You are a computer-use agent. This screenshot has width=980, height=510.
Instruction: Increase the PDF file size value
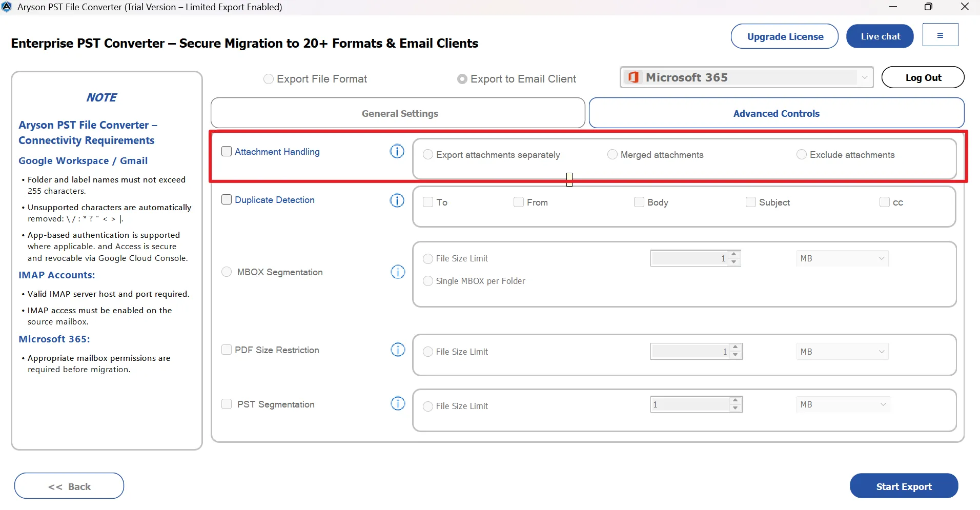pyautogui.click(x=736, y=348)
